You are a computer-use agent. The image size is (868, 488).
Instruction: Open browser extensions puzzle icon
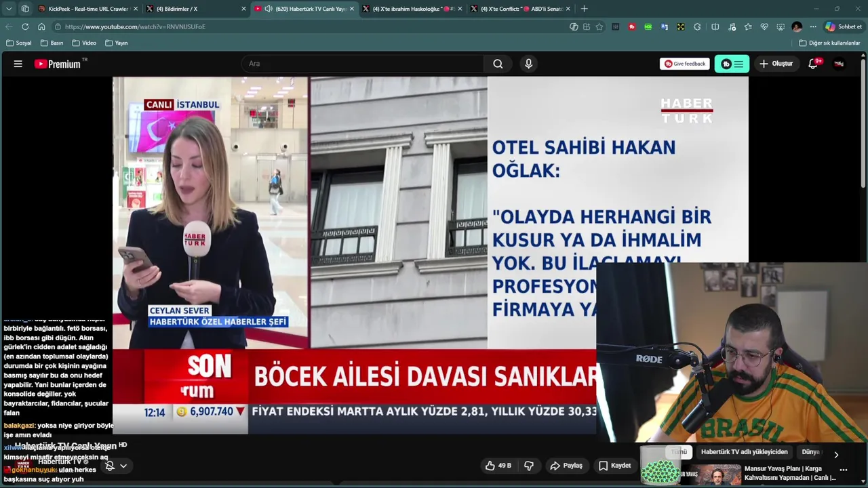697,26
